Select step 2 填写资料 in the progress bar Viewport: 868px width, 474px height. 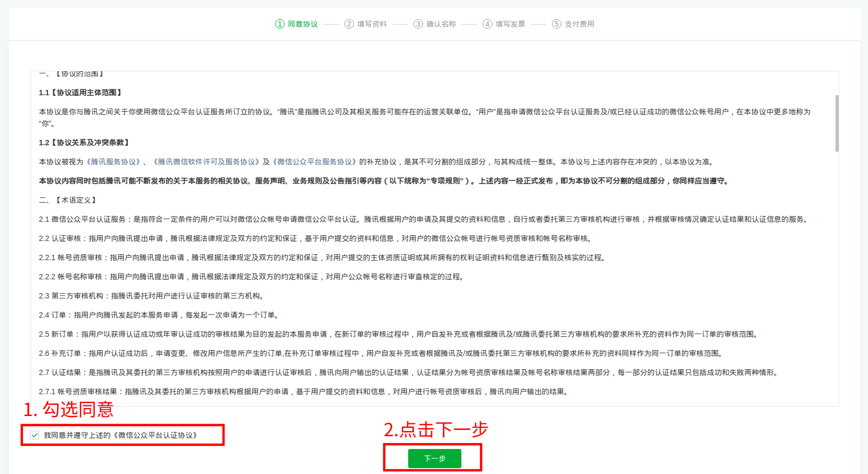point(366,24)
